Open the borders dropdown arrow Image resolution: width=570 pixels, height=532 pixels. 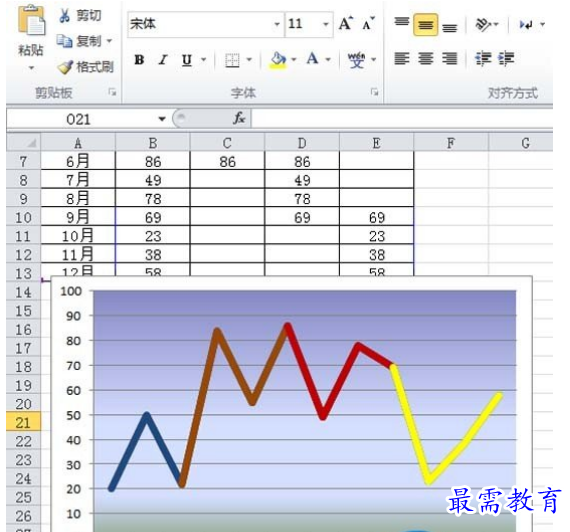[249, 59]
